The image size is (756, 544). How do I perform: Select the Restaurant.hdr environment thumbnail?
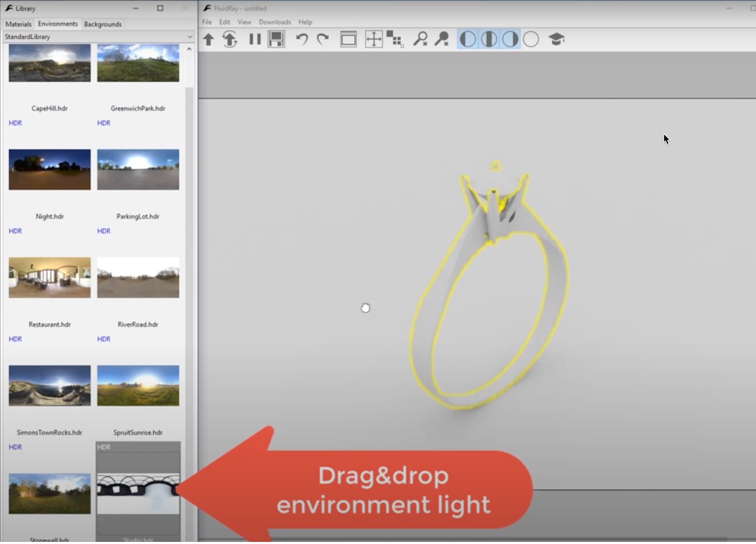(49, 277)
